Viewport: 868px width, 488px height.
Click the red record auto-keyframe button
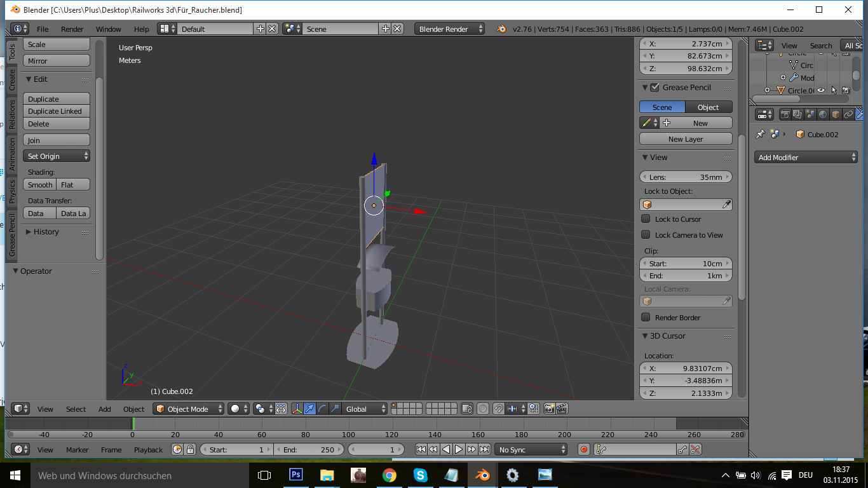click(x=584, y=449)
